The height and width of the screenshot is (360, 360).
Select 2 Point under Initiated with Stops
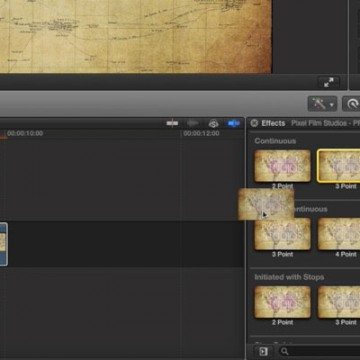(x=282, y=302)
